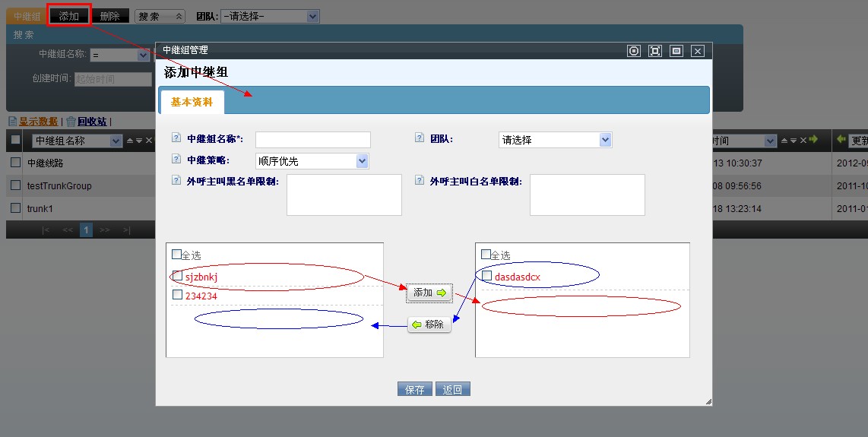The height and width of the screenshot is (437, 868).
Task: Click the 保存 button
Action: pyautogui.click(x=415, y=389)
